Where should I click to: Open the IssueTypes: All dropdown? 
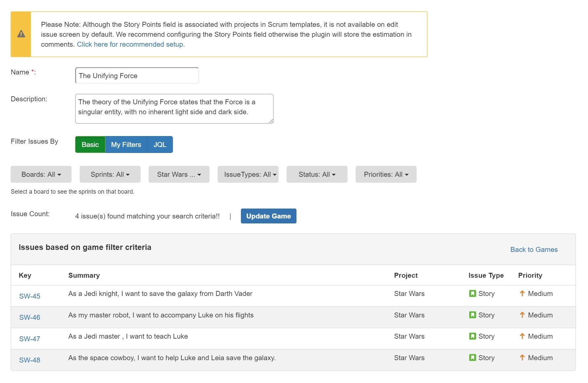click(248, 174)
